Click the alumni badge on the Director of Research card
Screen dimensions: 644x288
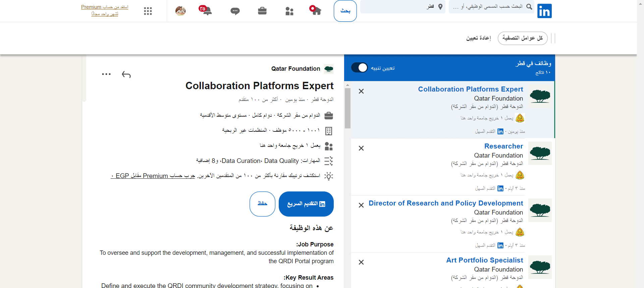[x=520, y=232]
